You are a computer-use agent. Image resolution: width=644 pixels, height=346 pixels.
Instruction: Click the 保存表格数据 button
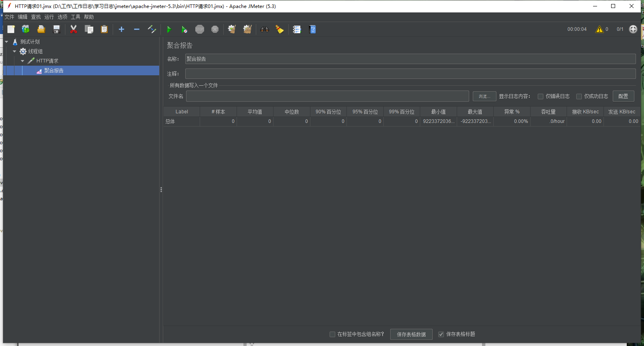(411, 334)
